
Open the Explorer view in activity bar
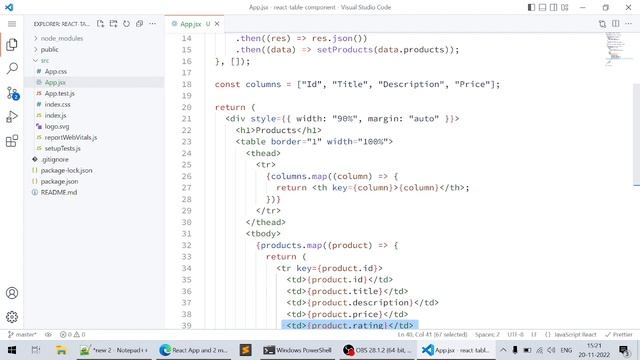point(12,44)
